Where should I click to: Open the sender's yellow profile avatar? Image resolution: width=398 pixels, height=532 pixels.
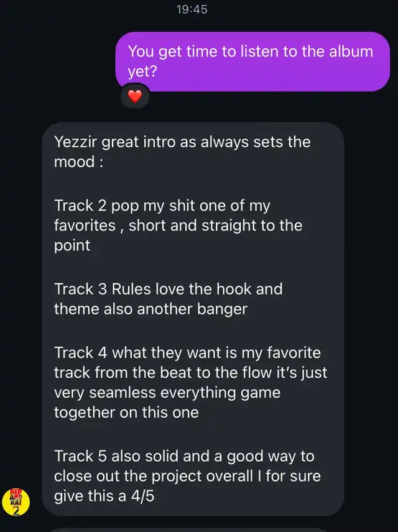[x=16, y=502]
